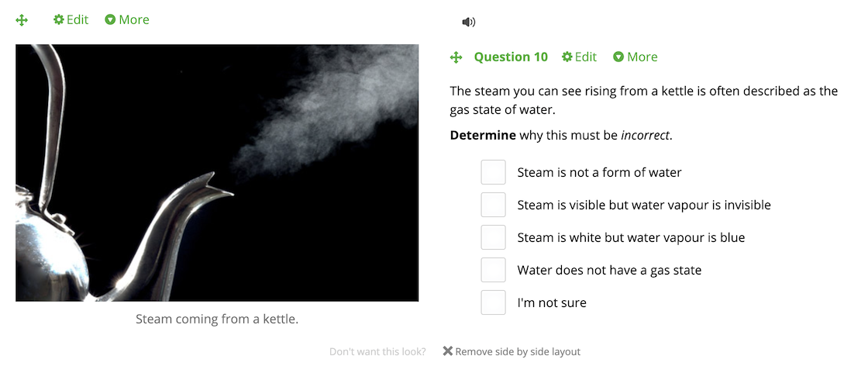Image resolution: width=868 pixels, height=380 pixels.
Task: Click the down-arrow circle icon in Question 10's More
Action: pos(618,57)
